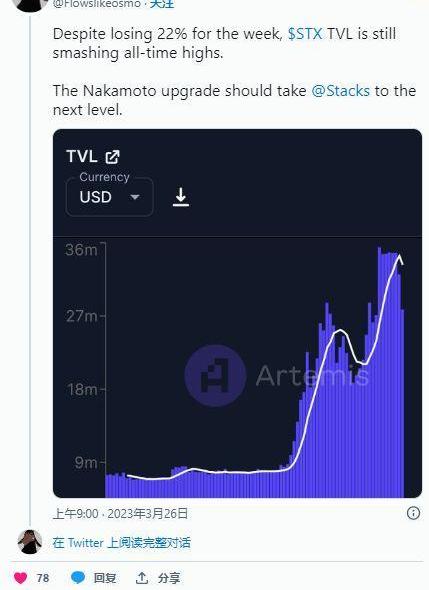Click the share upload arrow icon

coord(142,578)
